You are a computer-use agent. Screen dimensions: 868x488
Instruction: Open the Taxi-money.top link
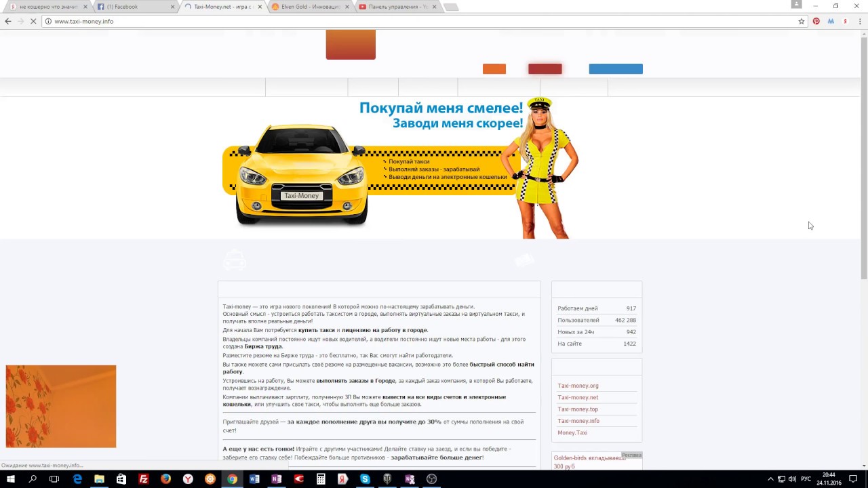tap(578, 409)
